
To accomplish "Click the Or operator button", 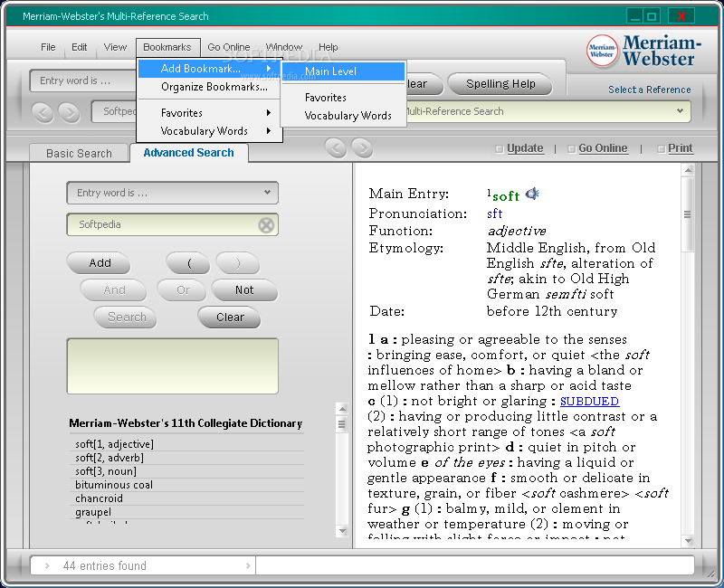I will (x=183, y=290).
